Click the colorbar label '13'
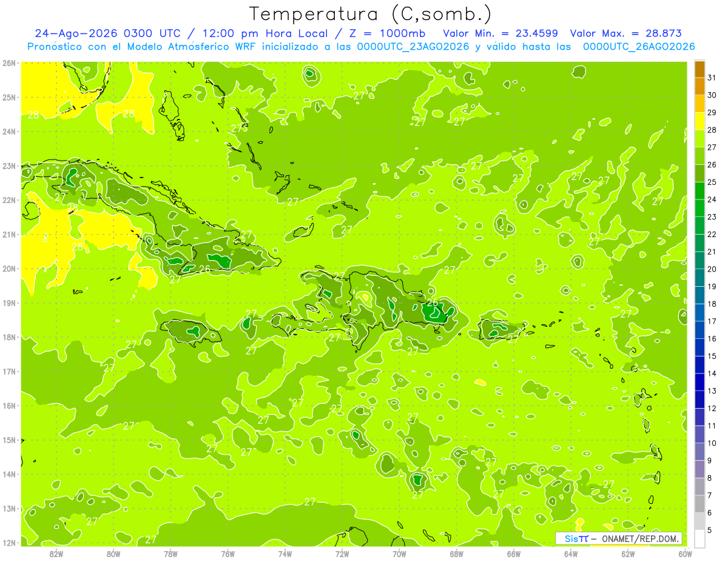The image size is (728, 562). pos(712,390)
